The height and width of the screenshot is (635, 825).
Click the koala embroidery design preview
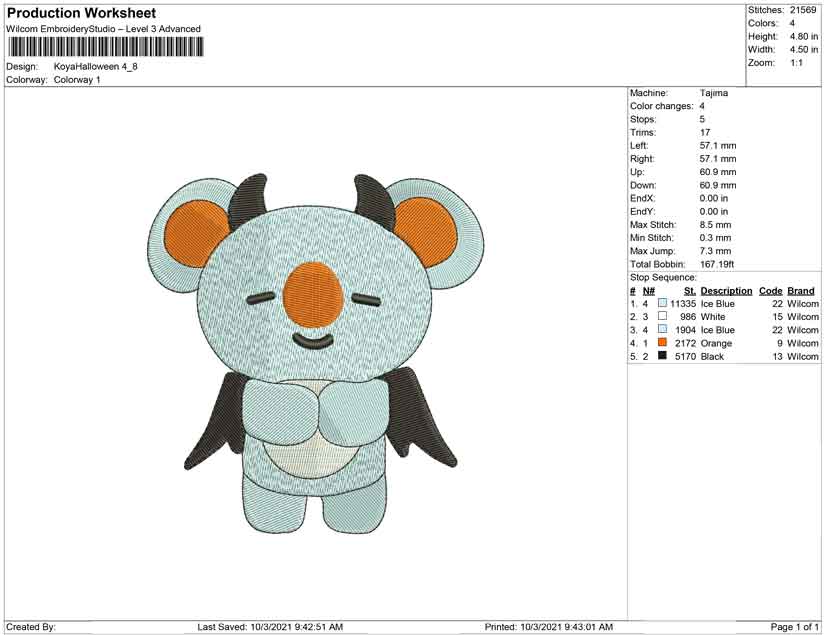click(315, 354)
